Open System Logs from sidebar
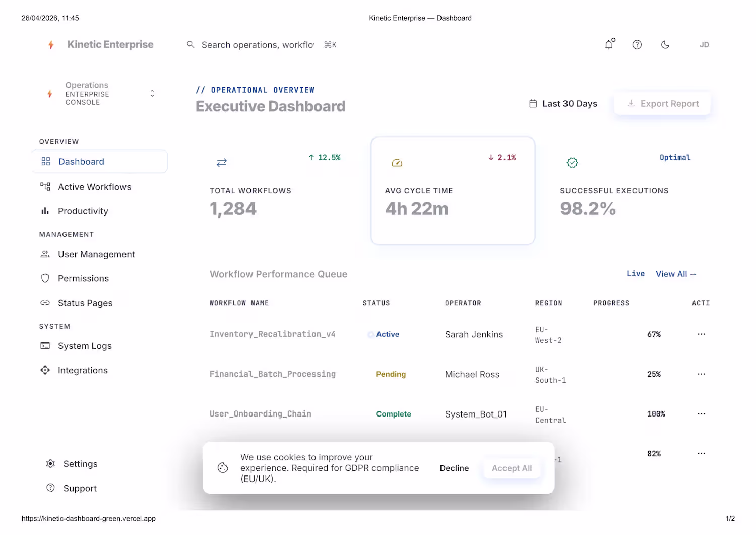 [85, 346]
